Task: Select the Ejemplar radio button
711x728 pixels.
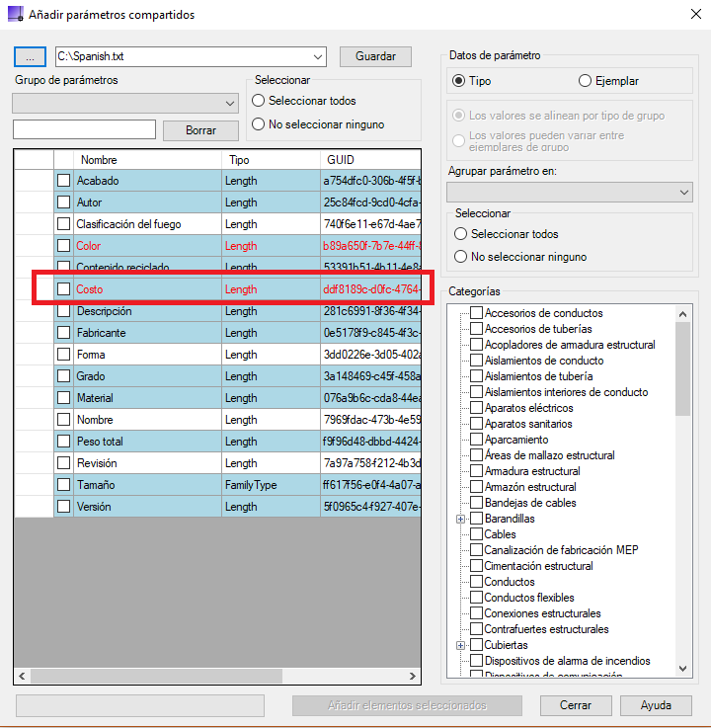Action: point(585,81)
